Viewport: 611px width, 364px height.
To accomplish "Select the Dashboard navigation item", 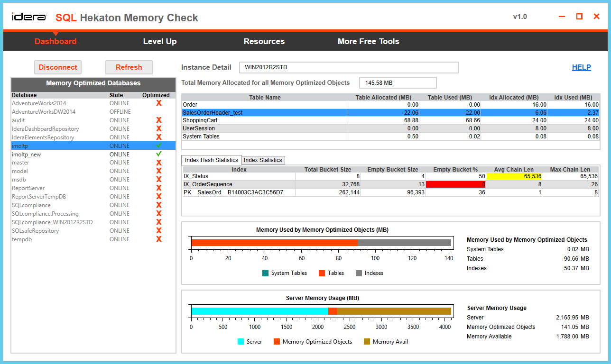I will click(56, 41).
